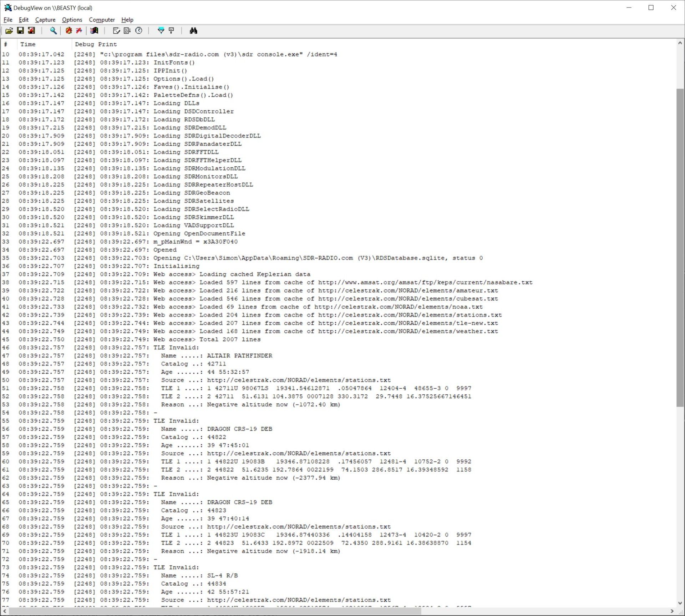Image resolution: width=685 pixels, height=616 pixels.
Task: Click the Clear display eraser icon
Action: click(x=116, y=31)
